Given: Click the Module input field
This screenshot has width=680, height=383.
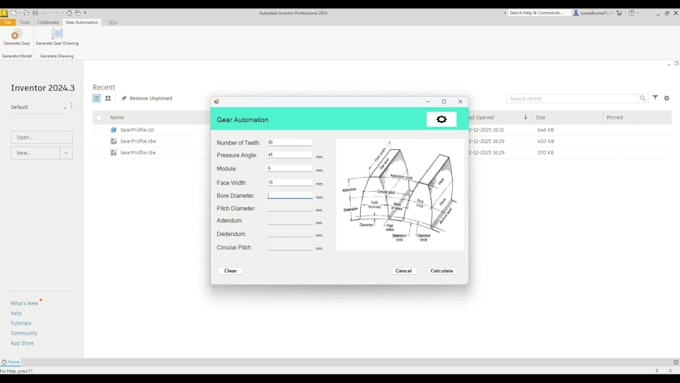Looking at the screenshot, I should point(290,168).
